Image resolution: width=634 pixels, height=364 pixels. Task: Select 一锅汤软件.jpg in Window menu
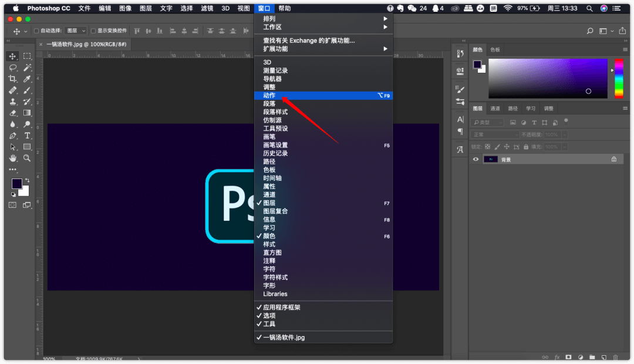click(x=323, y=338)
